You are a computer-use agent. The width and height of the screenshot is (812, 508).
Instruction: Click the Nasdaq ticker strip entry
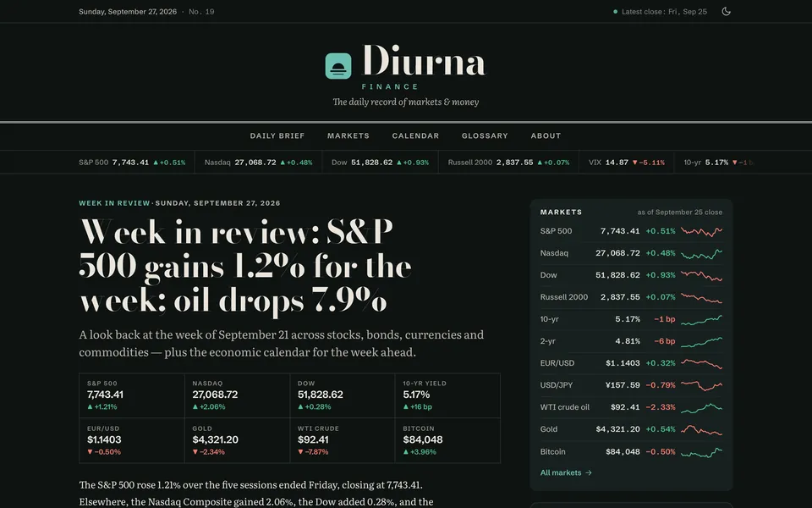(x=259, y=163)
